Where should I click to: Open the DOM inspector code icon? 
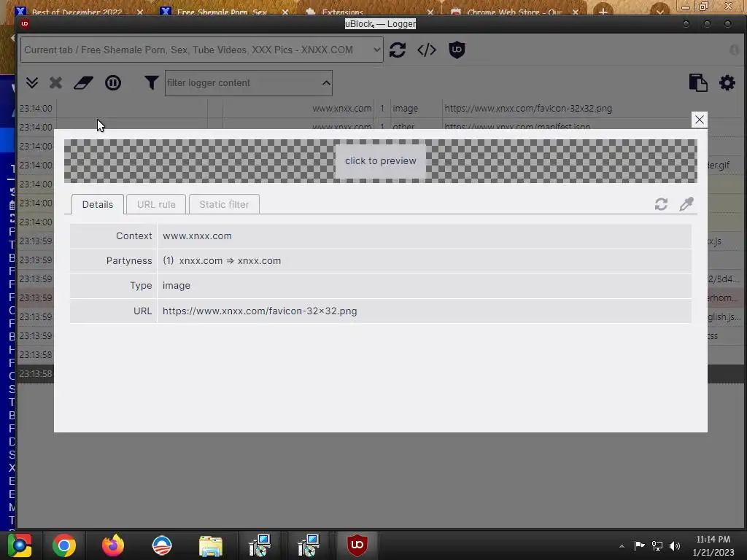pyautogui.click(x=426, y=50)
